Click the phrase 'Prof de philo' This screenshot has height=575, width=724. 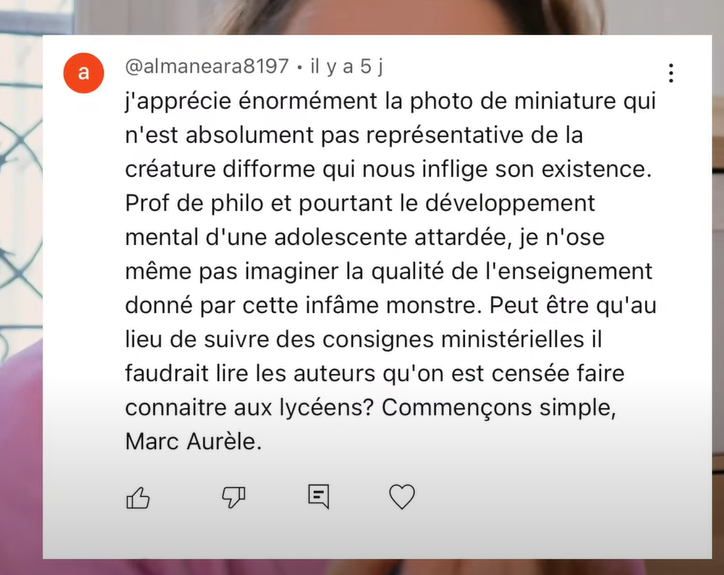click(x=194, y=204)
